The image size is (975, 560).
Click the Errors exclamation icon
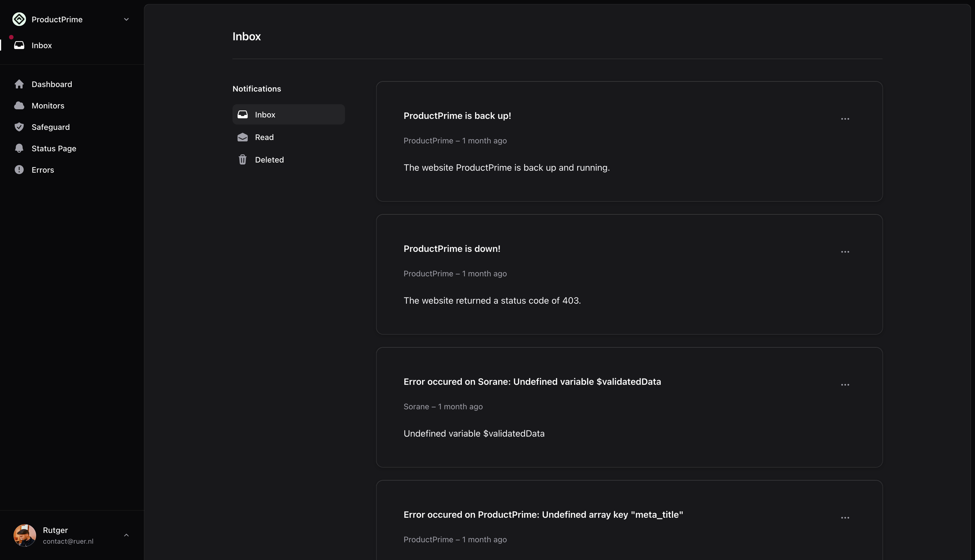point(19,170)
